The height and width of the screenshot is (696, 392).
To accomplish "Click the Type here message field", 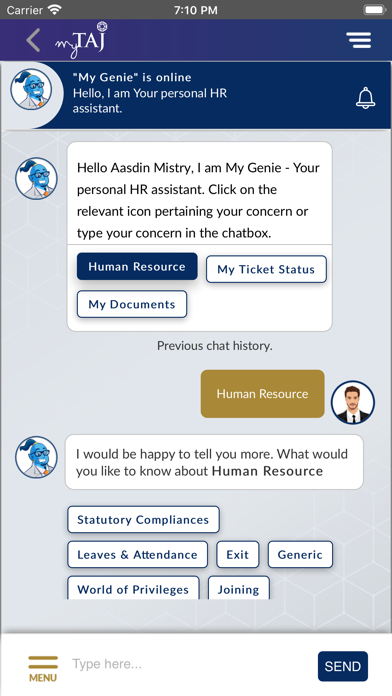I will (191, 664).
